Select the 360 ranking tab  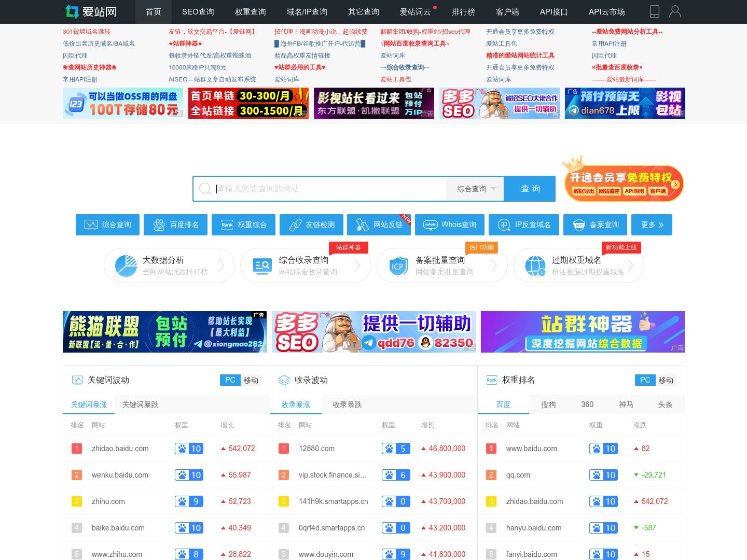point(587,404)
